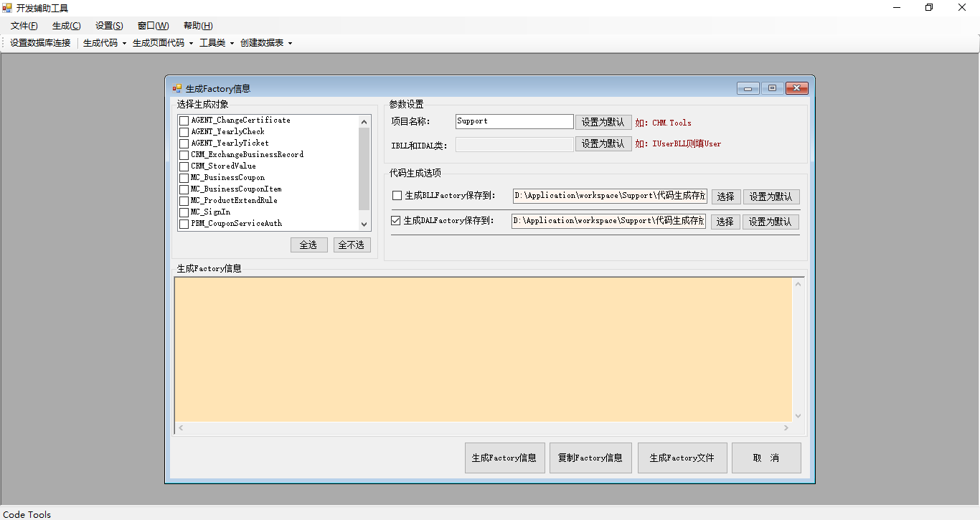Open the 工具类 toolbar dropdown
980x520 pixels.
(x=217, y=43)
